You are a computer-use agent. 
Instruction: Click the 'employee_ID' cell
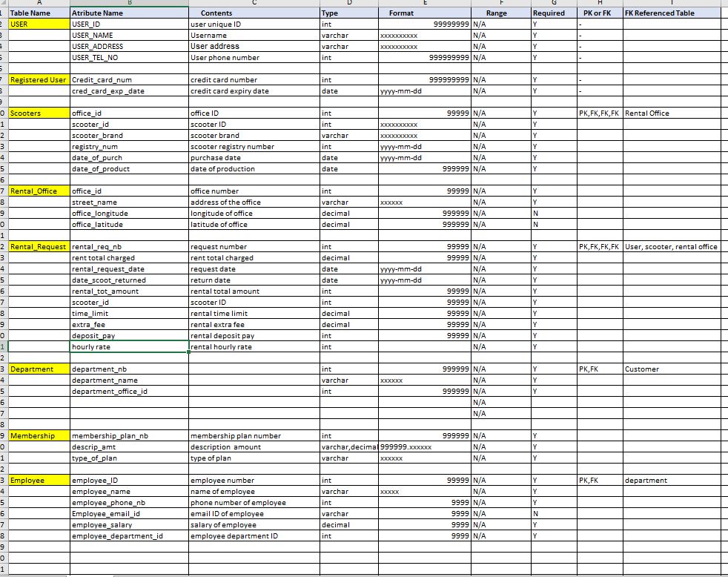coord(129,481)
